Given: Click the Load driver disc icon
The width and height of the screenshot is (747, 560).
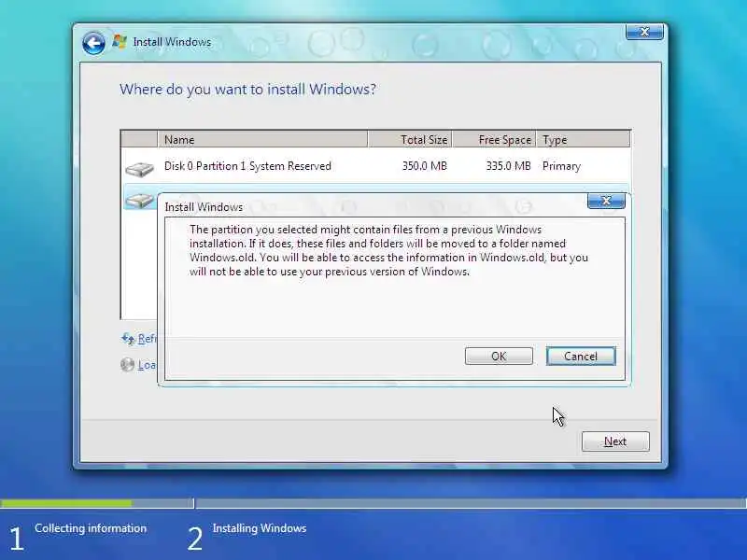Looking at the screenshot, I should (x=127, y=365).
